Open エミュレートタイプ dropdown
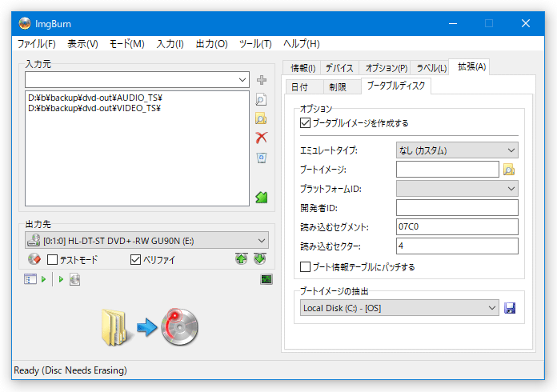 tap(457, 150)
